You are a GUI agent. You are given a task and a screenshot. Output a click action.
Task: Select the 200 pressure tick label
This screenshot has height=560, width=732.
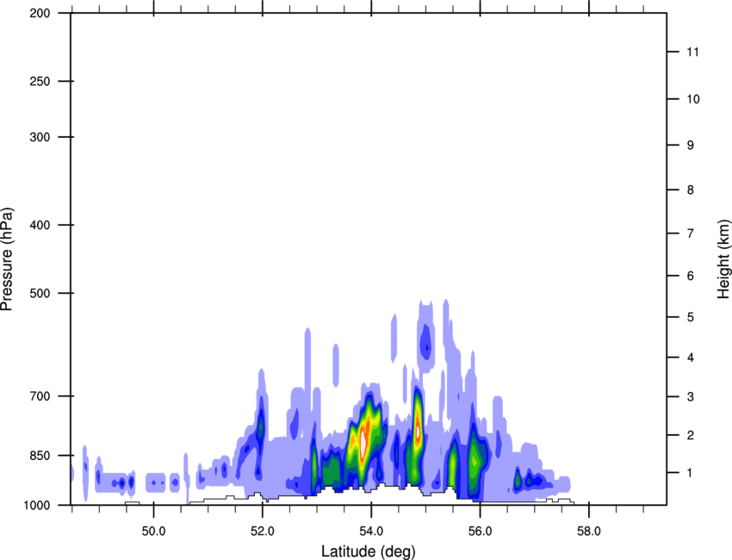tap(40, 14)
